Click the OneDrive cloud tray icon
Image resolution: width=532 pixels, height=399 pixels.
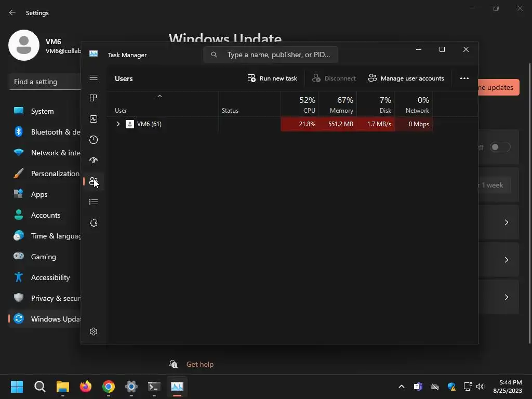(x=435, y=387)
